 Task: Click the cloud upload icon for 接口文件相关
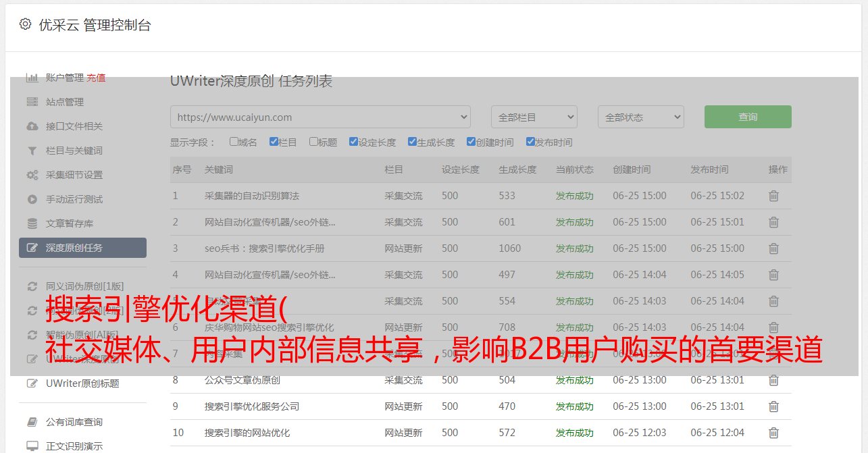coord(32,126)
